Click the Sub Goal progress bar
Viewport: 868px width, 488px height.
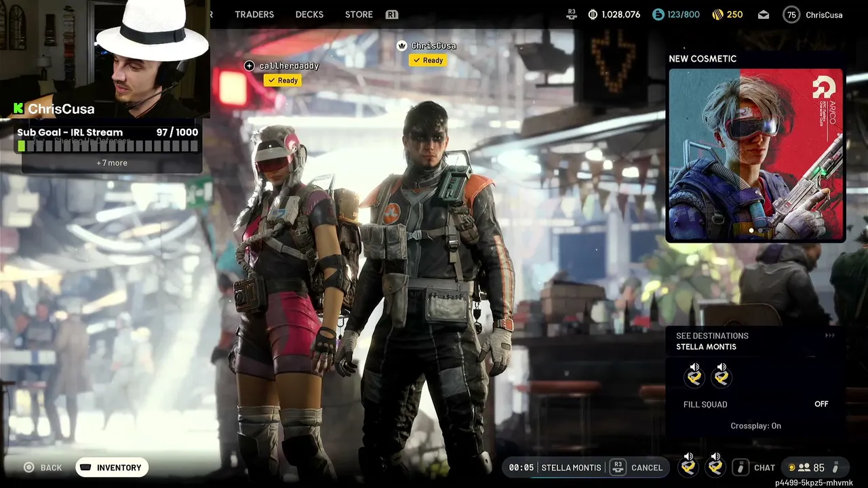pyautogui.click(x=108, y=146)
